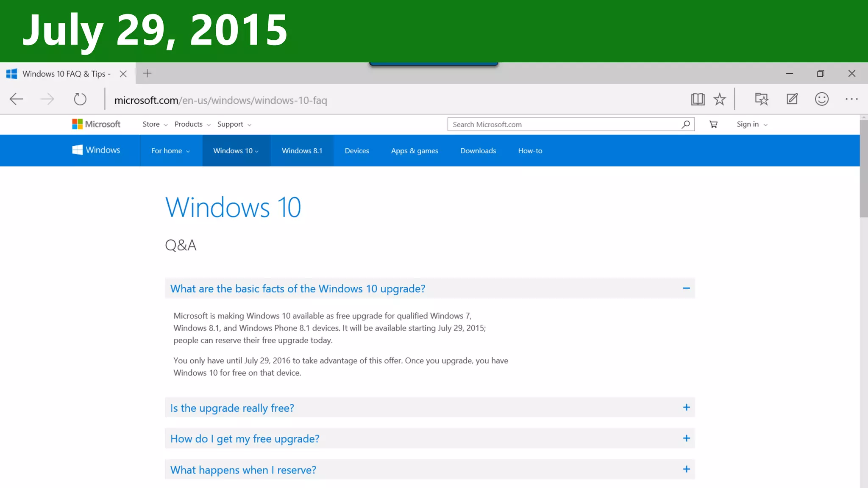Click 'What happens when I reserve?' title
This screenshot has height=488, width=868.
pyautogui.click(x=243, y=470)
